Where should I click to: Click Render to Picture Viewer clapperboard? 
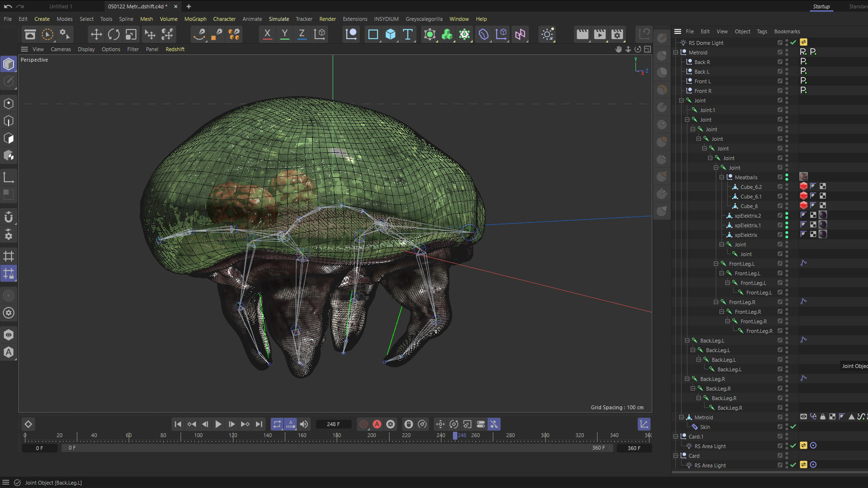[599, 34]
